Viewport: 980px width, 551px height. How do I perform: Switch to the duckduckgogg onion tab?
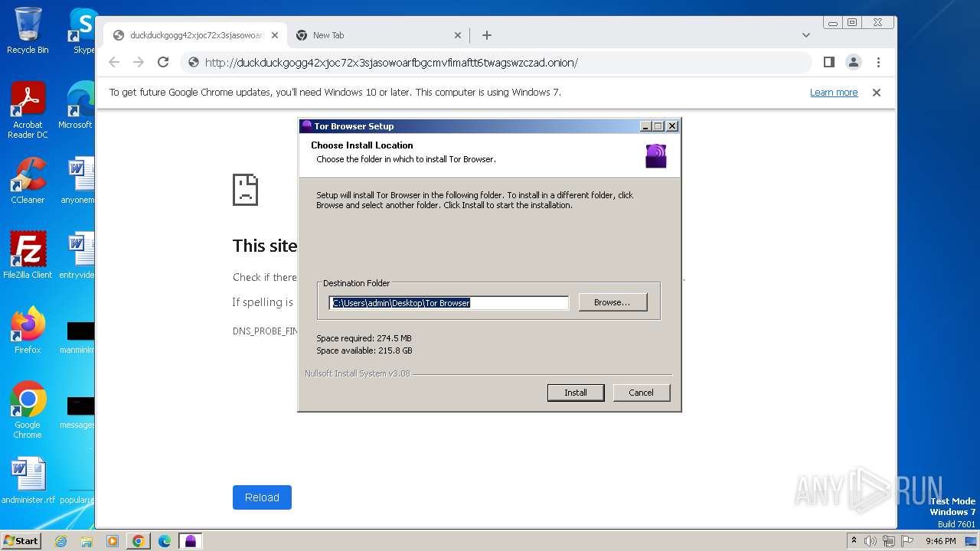195,35
